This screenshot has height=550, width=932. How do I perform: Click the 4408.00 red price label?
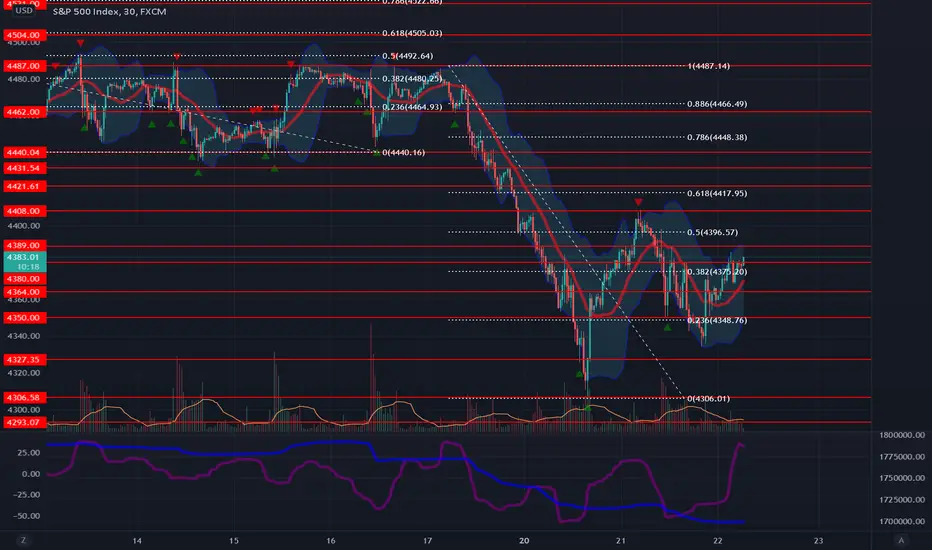pos(24,211)
